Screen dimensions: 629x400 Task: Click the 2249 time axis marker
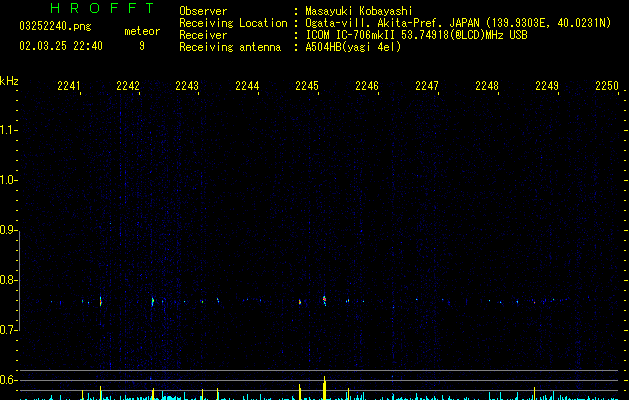pyautogui.click(x=547, y=86)
